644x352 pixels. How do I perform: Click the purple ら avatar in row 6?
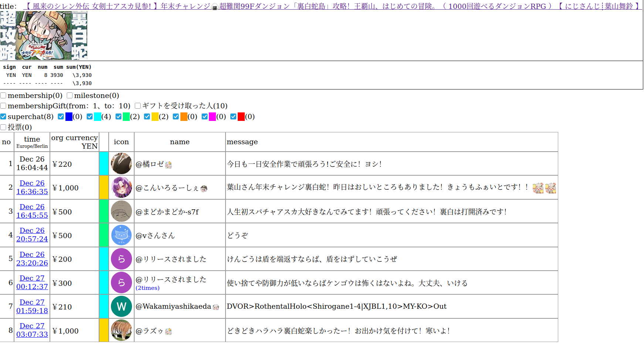(x=121, y=283)
